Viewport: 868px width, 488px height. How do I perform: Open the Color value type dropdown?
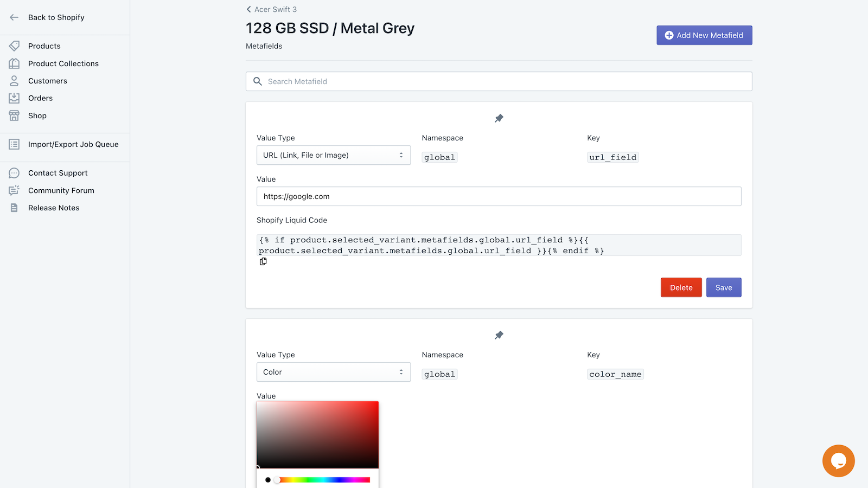pos(333,372)
